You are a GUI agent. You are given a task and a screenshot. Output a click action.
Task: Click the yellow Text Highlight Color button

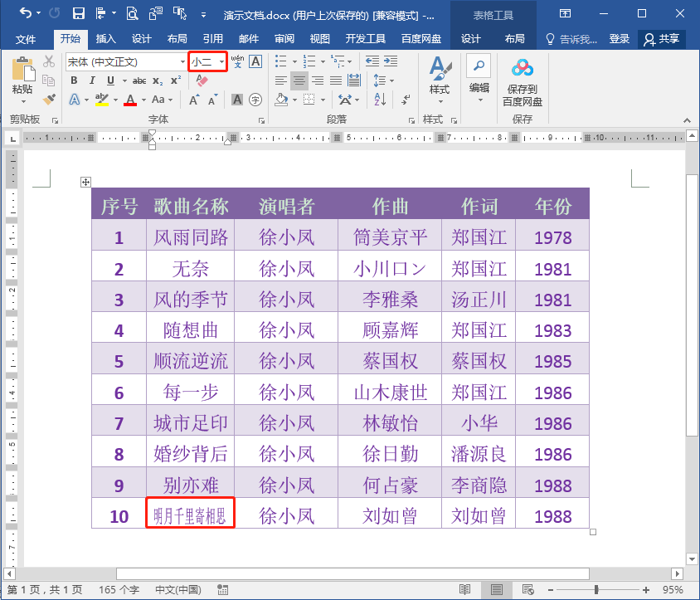pos(102,100)
